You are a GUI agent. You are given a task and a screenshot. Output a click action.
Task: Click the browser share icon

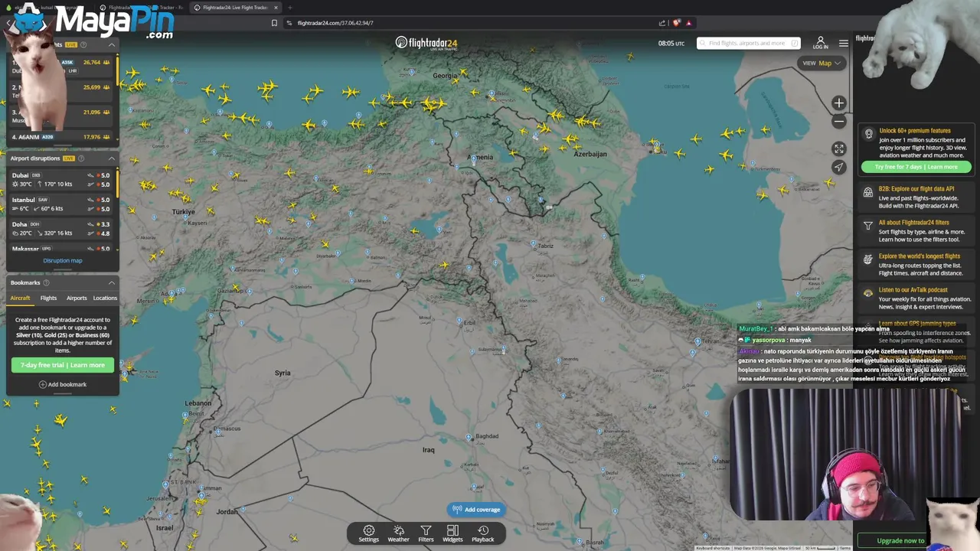pyautogui.click(x=662, y=23)
